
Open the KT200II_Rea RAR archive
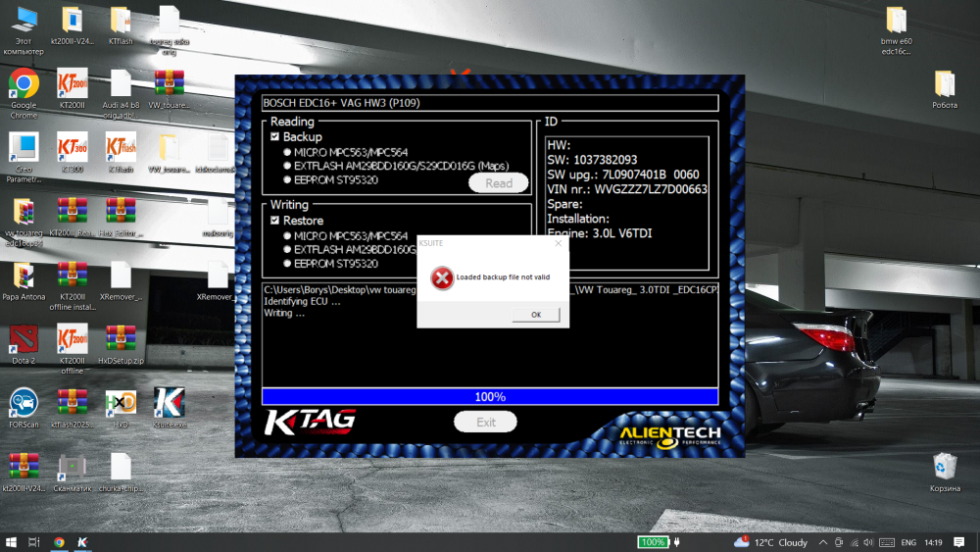(x=72, y=217)
